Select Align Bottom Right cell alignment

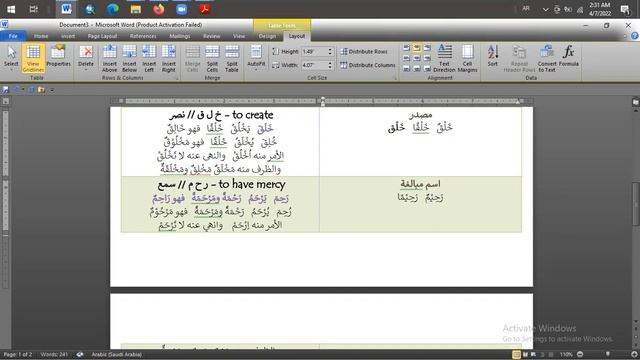pyautogui.click(x=427, y=69)
